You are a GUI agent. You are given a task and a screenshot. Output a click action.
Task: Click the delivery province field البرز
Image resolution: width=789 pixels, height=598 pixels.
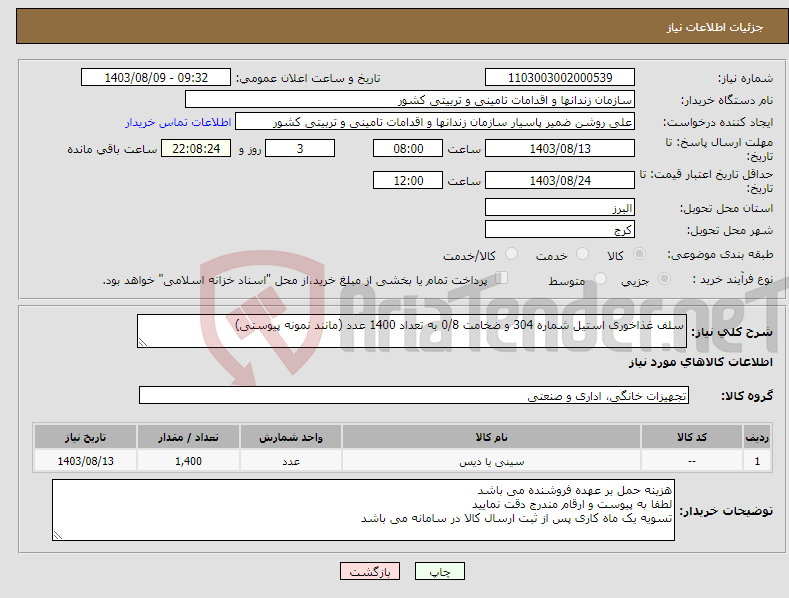click(x=560, y=207)
